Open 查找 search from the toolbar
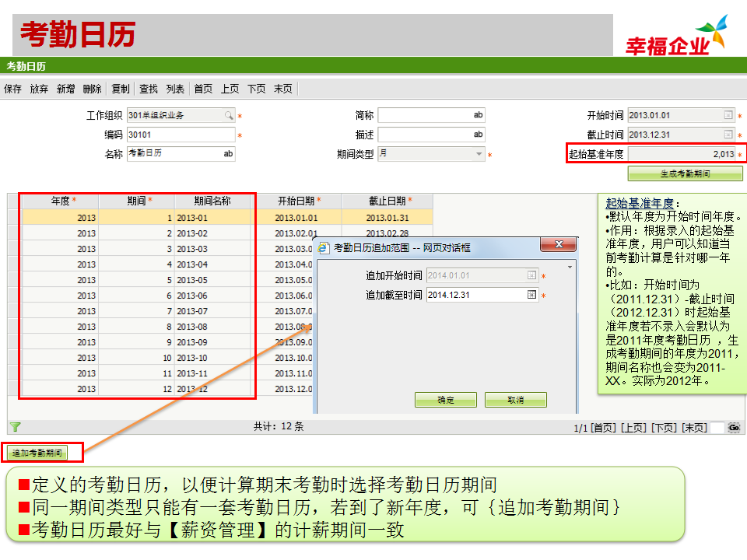The image size is (747, 560). [149, 89]
